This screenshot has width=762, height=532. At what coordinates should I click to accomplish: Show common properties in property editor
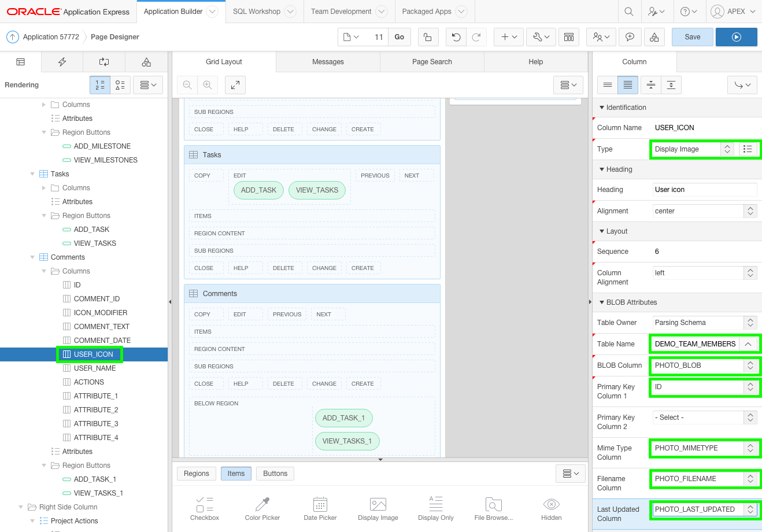[x=608, y=85]
